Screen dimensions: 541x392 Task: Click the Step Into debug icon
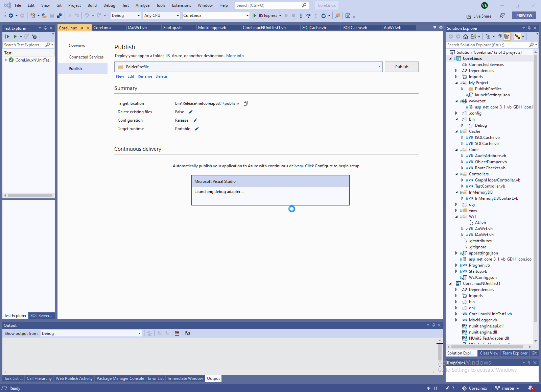tap(301, 16)
